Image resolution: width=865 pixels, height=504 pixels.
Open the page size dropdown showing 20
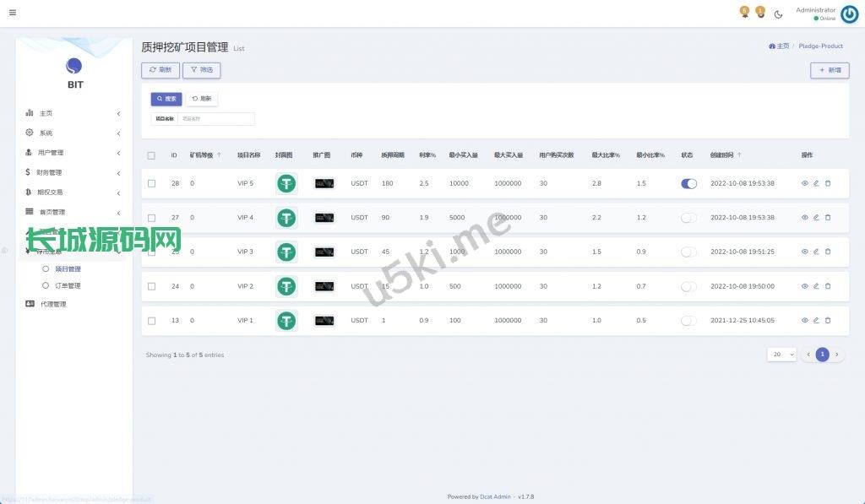coord(781,355)
